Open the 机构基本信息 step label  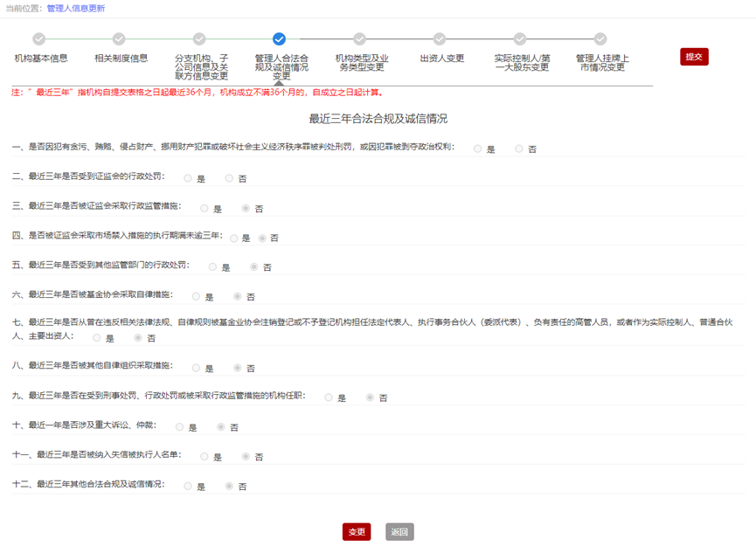coord(41,59)
